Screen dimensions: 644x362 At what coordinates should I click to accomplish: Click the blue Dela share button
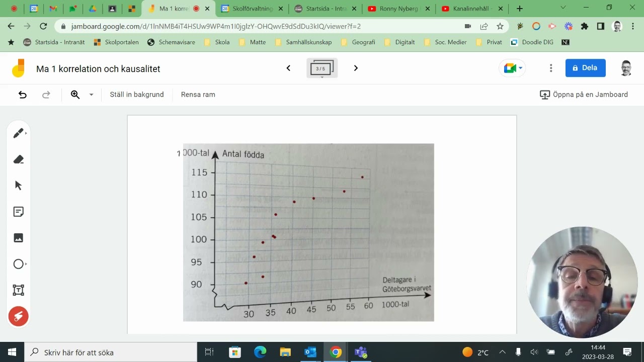click(x=586, y=68)
